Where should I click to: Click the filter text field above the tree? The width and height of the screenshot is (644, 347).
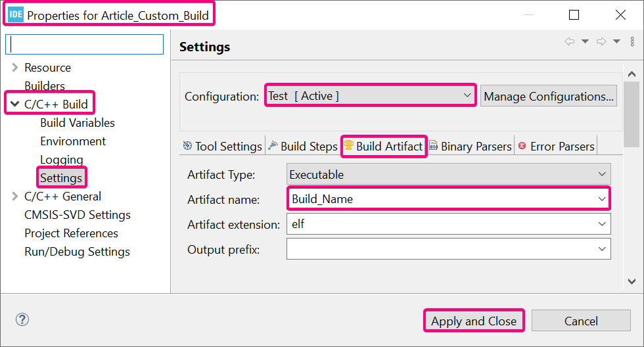[84, 45]
